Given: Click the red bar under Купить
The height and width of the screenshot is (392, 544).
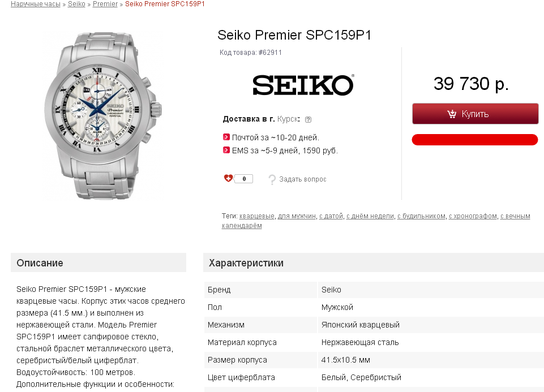Looking at the screenshot, I should [x=474, y=140].
